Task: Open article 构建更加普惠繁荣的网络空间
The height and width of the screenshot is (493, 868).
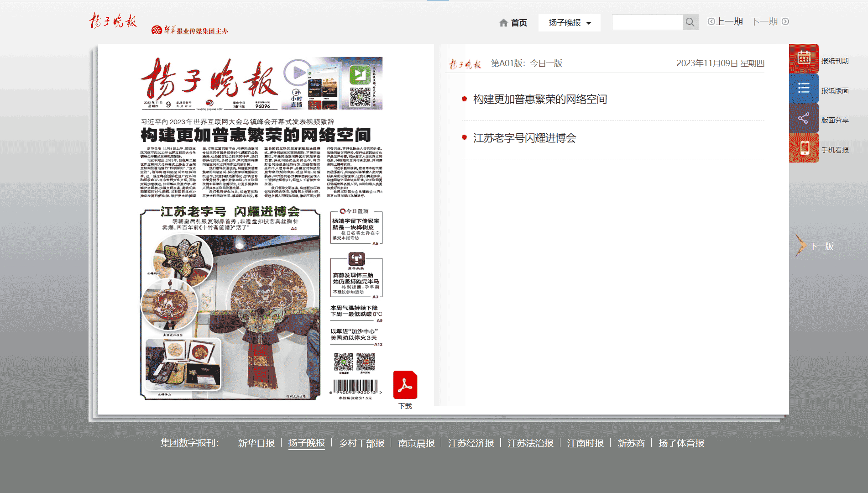Action: (x=540, y=99)
